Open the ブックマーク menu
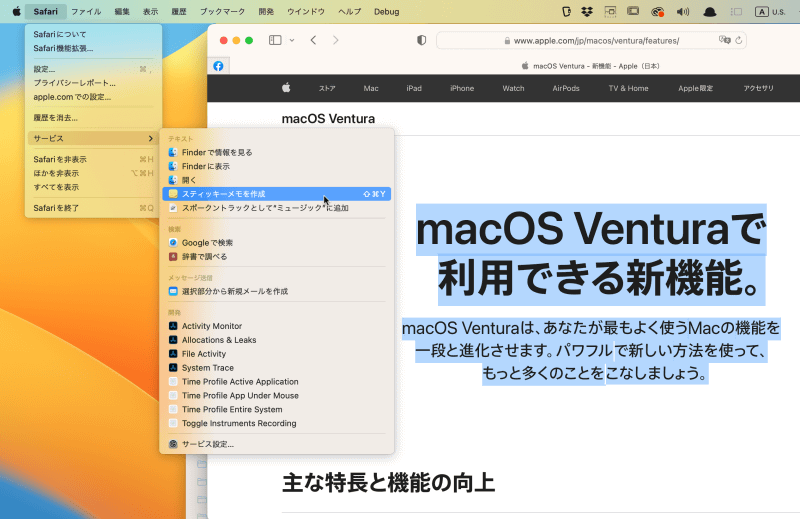800x519 pixels. 222,11
